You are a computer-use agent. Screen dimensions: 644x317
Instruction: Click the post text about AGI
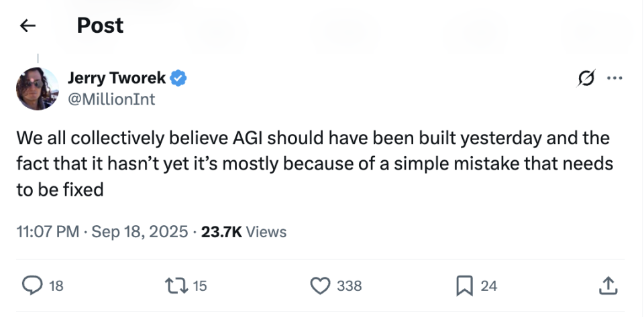[313, 164]
